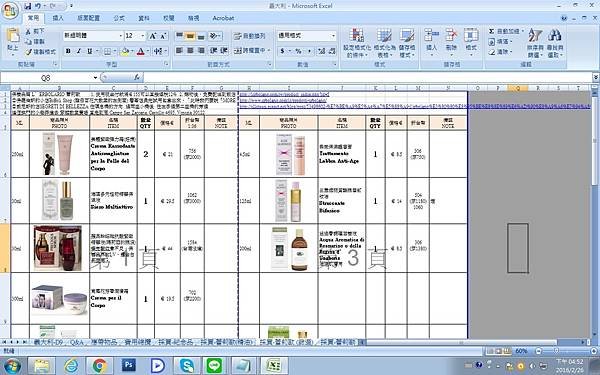This screenshot has width=600, height=375.
Task: Click the Find and Select binoculars icon
Action: click(554, 36)
